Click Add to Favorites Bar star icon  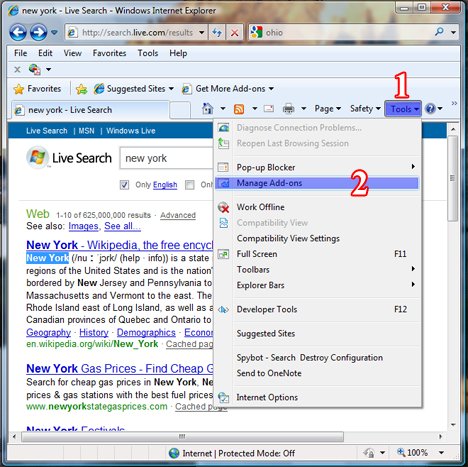pyautogui.click(x=81, y=89)
